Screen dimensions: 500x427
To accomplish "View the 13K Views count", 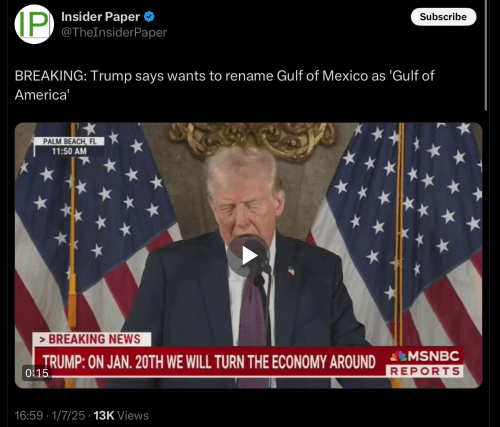I will click(x=121, y=415).
